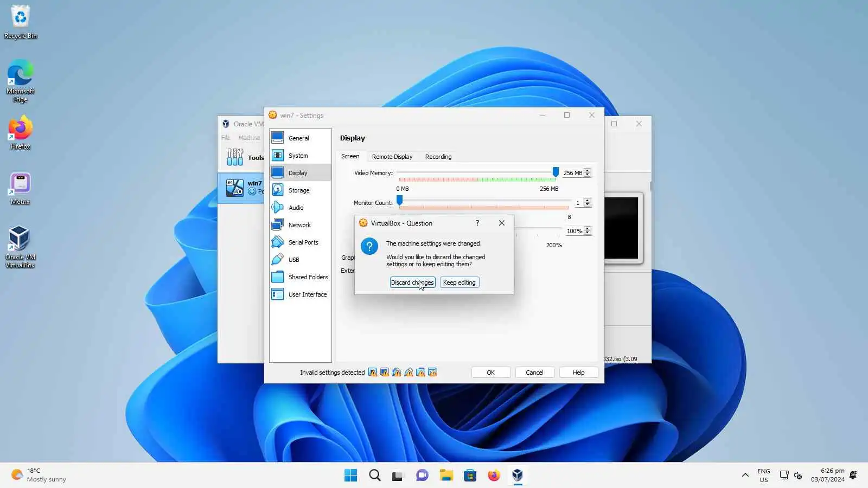868x488 pixels.
Task: Open the USB settings category
Action: tap(301, 260)
